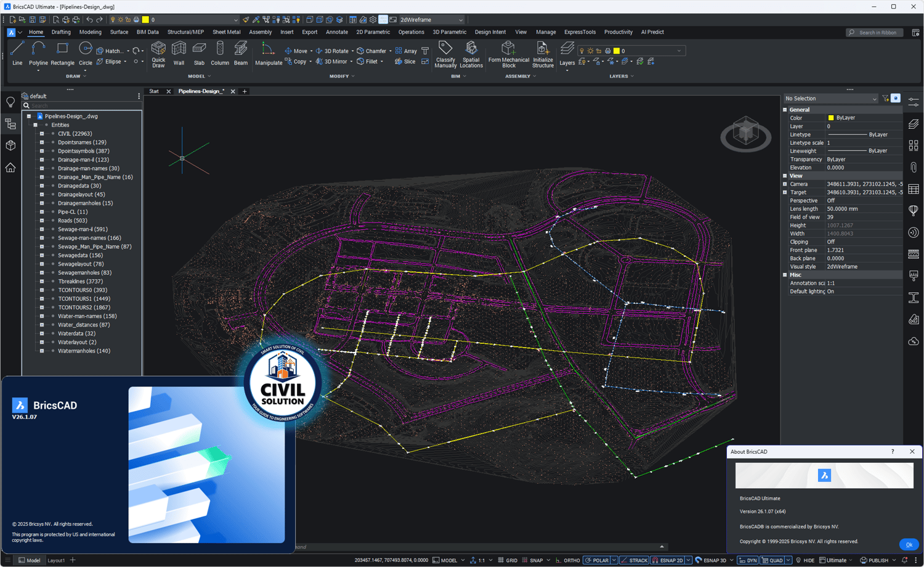924x567 pixels.
Task: Click Ok in About BricsCAD dialog
Action: (909, 544)
